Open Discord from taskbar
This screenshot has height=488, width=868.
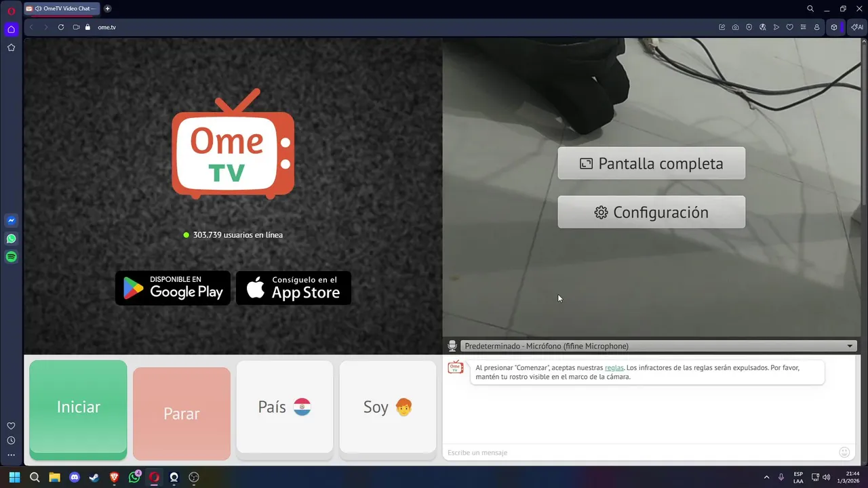[x=75, y=477]
